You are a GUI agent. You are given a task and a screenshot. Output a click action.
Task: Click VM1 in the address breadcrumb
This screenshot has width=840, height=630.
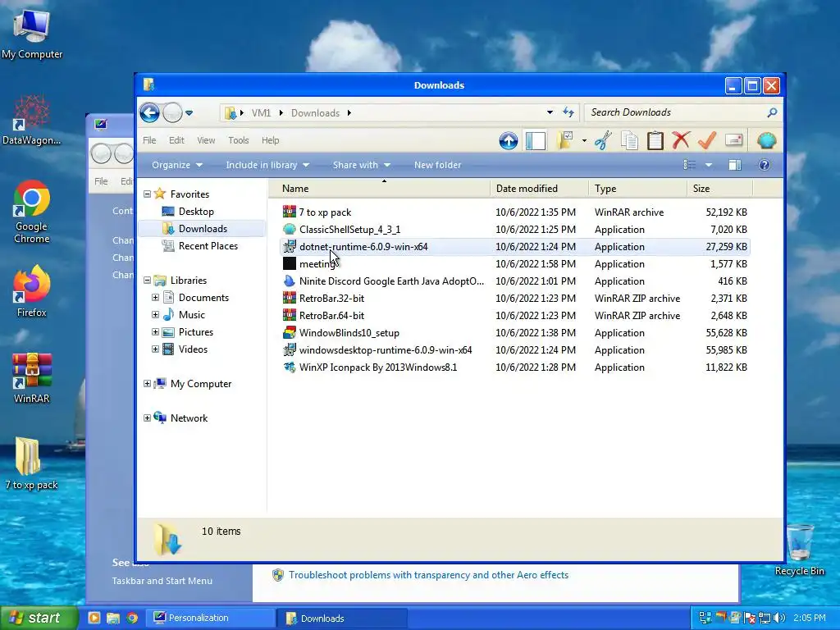coord(261,113)
